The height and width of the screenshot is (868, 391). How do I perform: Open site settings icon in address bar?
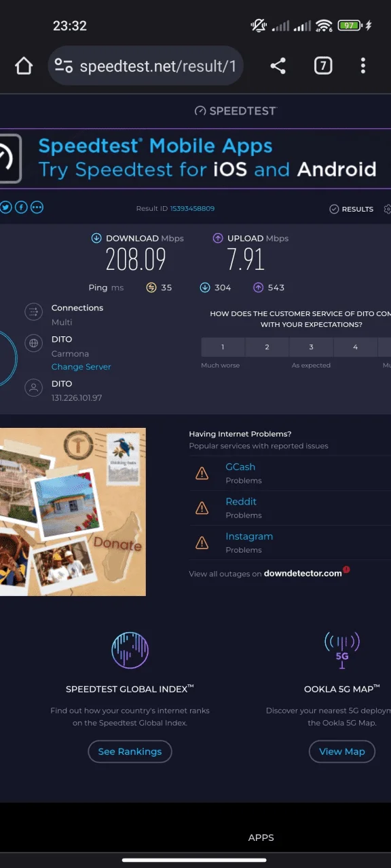pyautogui.click(x=64, y=66)
